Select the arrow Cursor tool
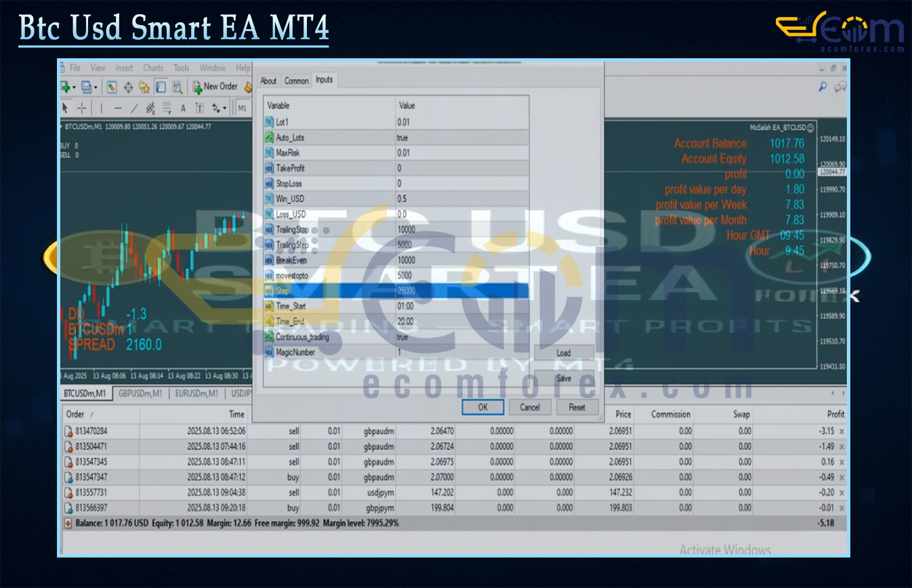The width and height of the screenshot is (912, 588). (66, 108)
